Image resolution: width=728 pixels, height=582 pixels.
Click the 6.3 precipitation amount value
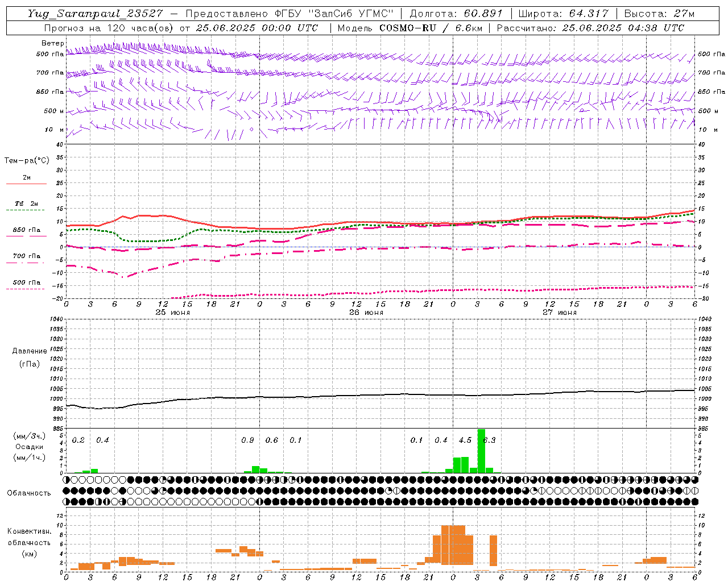[x=489, y=440]
